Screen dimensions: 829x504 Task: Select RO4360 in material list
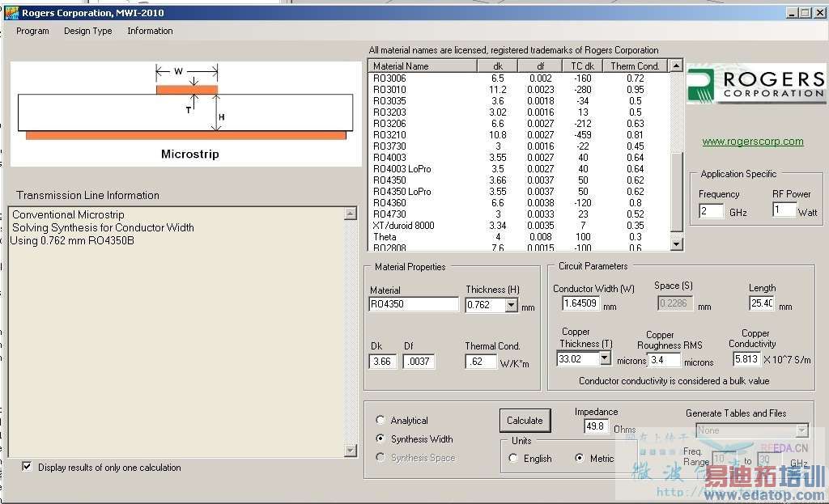click(x=389, y=203)
